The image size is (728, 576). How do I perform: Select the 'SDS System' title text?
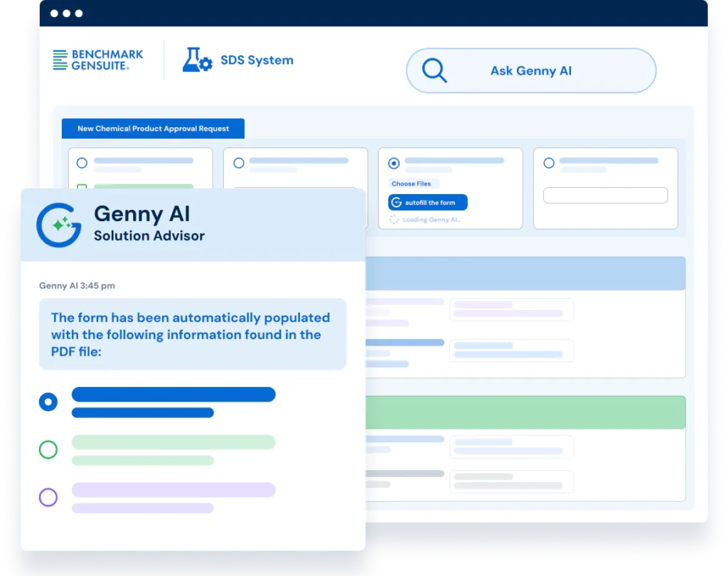coord(257,60)
